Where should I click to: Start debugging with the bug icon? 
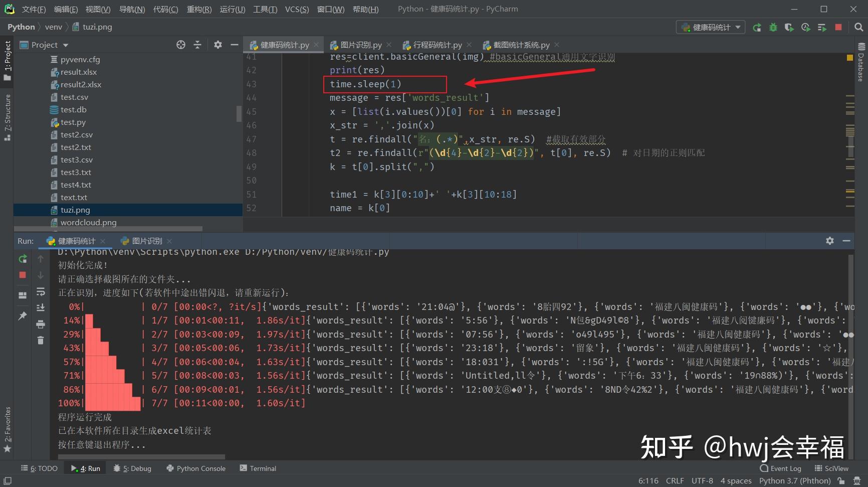point(773,27)
